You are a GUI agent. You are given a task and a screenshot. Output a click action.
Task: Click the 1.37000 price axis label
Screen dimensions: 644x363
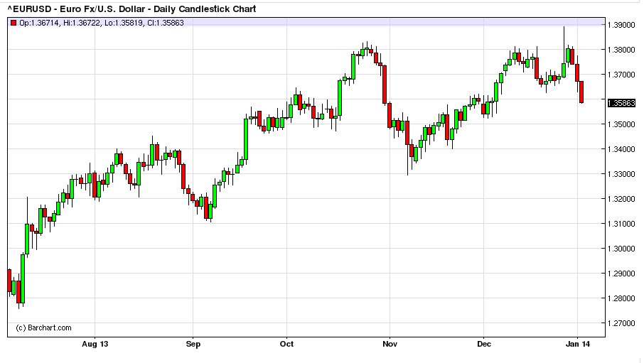(621, 75)
